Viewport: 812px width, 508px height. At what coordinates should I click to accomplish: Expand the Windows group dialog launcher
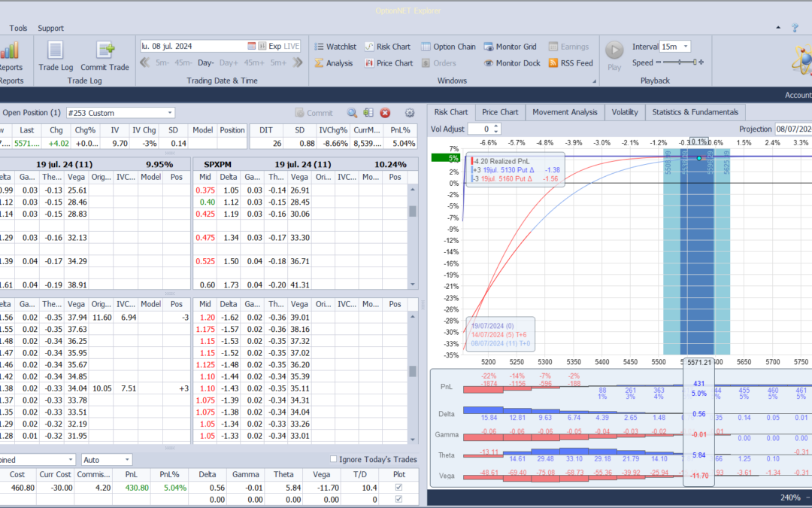click(594, 81)
